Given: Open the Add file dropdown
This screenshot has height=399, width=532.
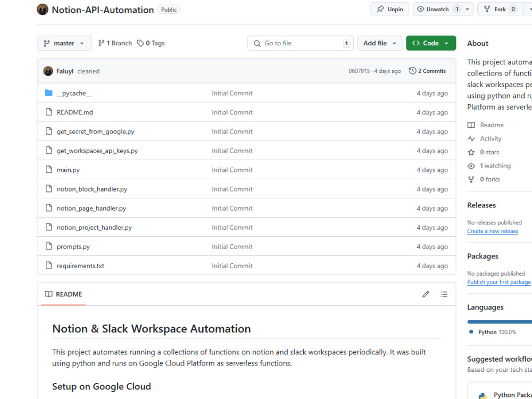Looking at the screenshot, I should point(380,43).
